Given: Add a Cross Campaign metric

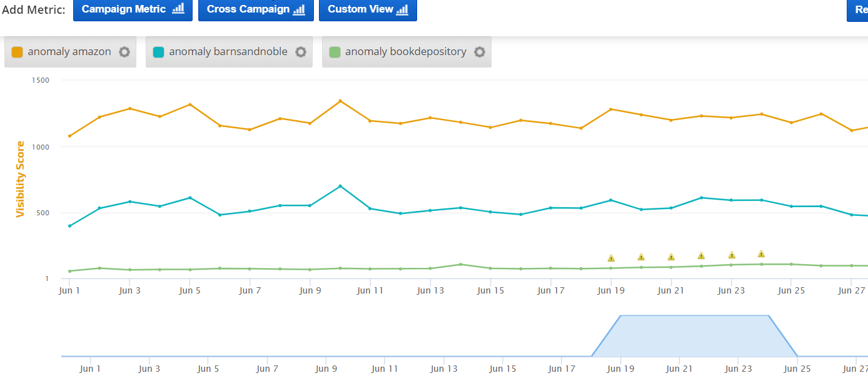Looking at the screenshot, I should click(x=256, y=9).
